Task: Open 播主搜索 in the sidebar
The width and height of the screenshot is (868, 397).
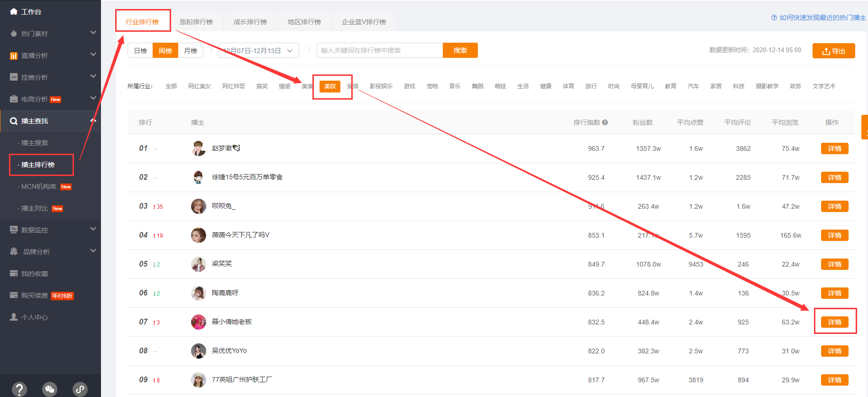Action: tap(35, 143)
